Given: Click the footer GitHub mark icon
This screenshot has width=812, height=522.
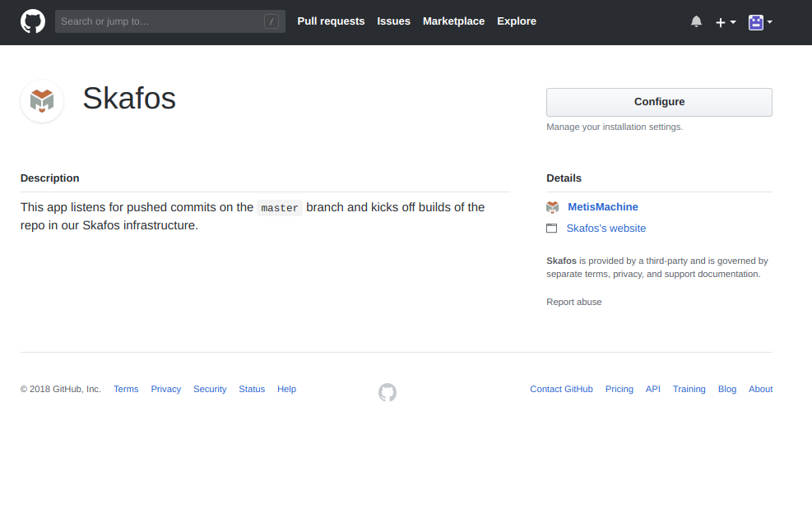Looking at the screenshot, I should point(387,392).
